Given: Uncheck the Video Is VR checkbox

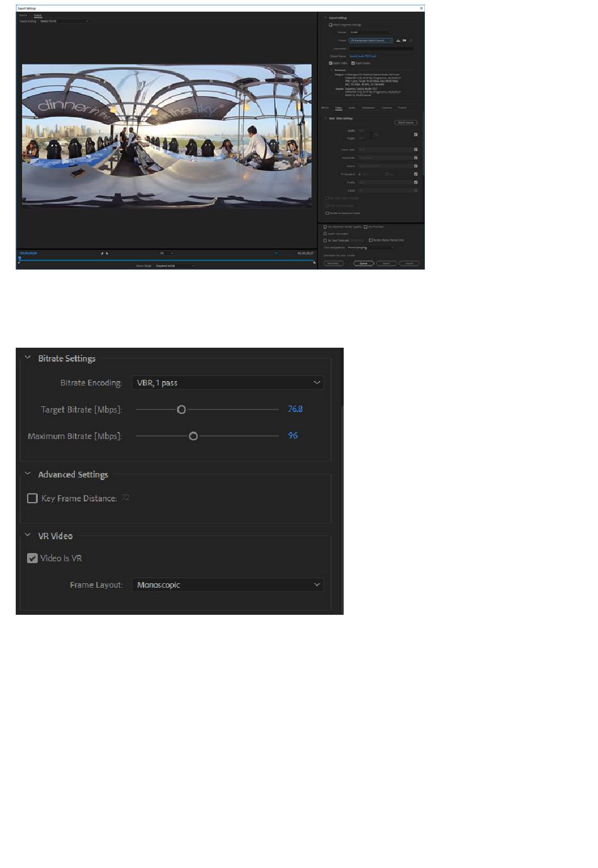Looking at the screenshot, I should click(x=32, y=558).
